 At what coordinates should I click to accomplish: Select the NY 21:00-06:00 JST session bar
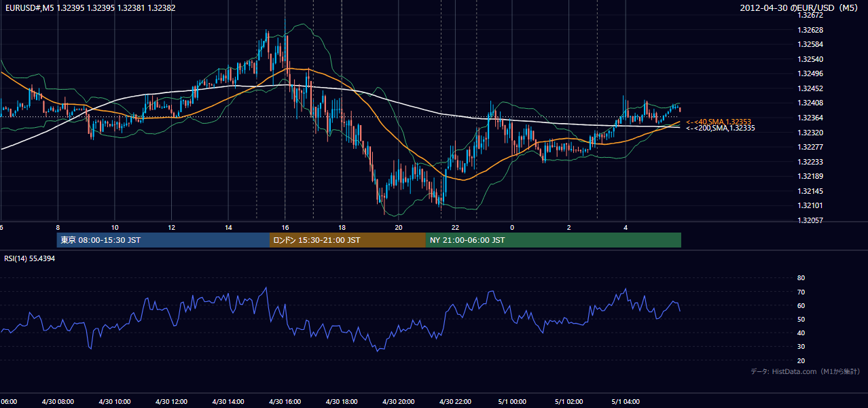(554, 240)
